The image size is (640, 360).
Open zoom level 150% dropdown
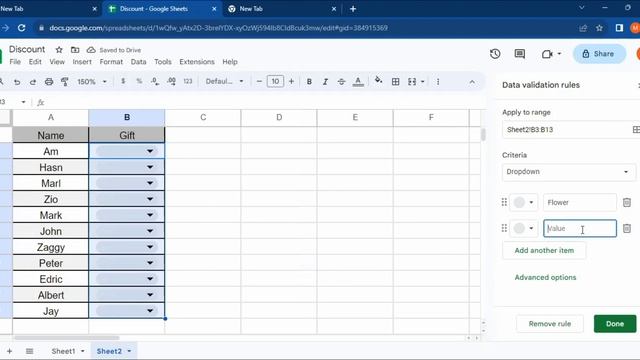point(92,82)
